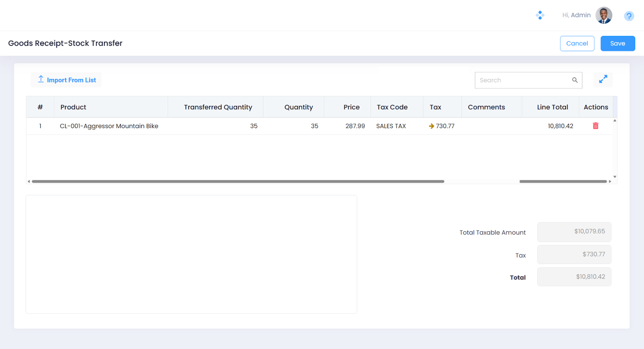Click the horizontal scrollbar of the table
The width and height of the screenshot is (644, 349).
(237, 181)
